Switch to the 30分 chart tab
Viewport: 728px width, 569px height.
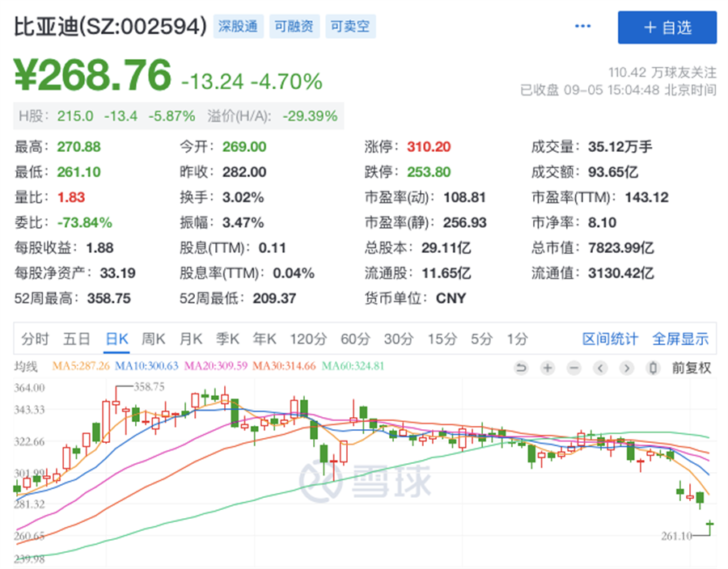398,339
